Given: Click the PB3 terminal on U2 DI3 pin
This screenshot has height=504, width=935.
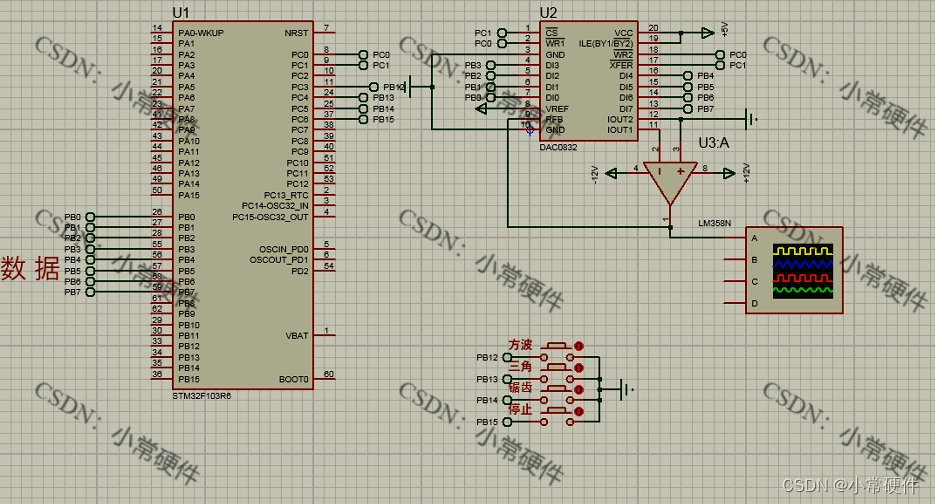Looking at the screenshot, I should tap(490, 65).
